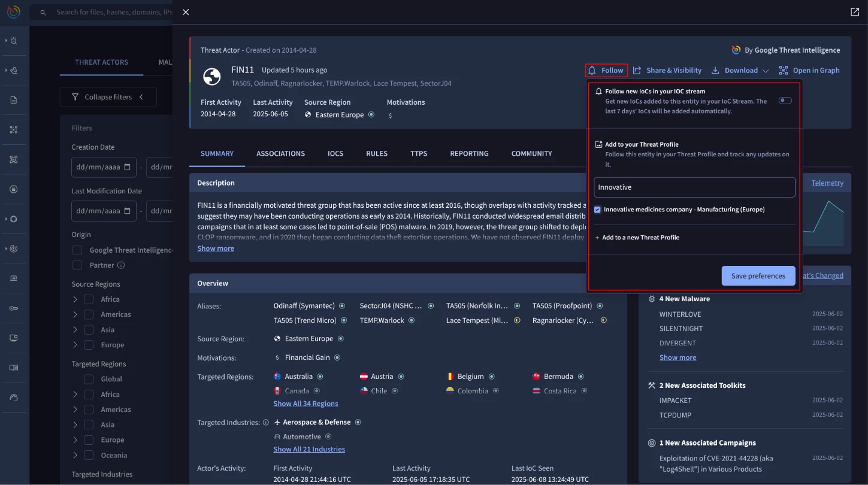Click info icon beside Targeted Industries label
The image size is (868, 485).
coord(265,423)
